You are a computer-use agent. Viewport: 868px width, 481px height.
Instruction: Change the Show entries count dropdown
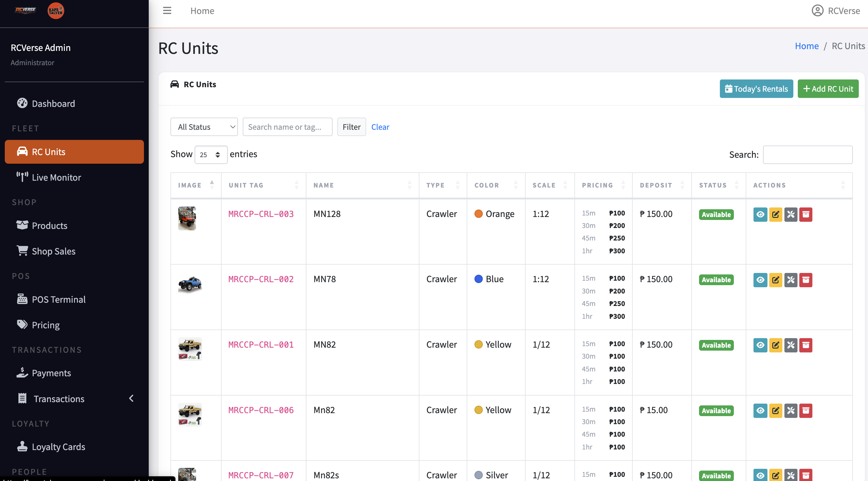click(x=211, y=155)
